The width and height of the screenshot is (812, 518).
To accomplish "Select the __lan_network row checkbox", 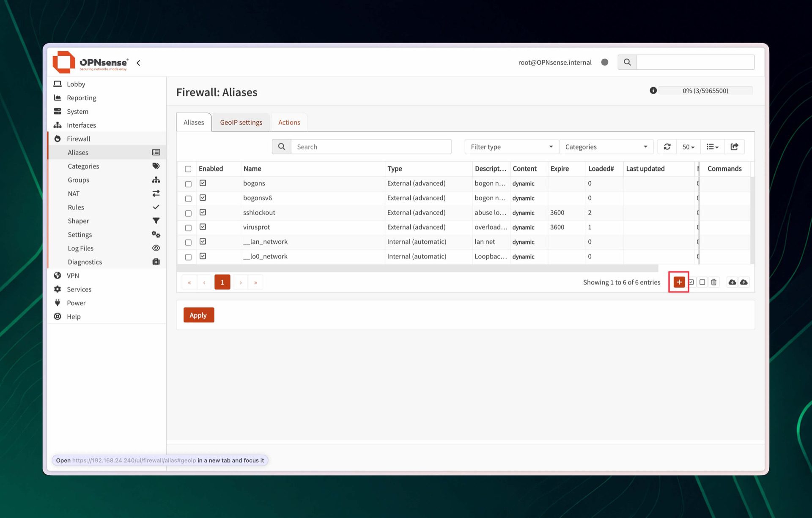I will point(188,242).
